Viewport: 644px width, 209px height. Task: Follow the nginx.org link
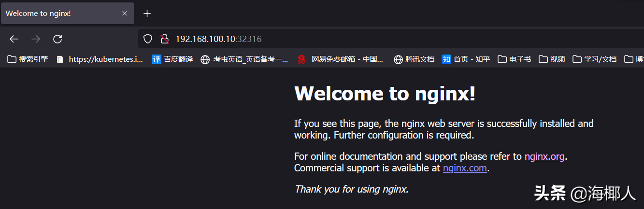pyautogui.click(x=544, y=156)
